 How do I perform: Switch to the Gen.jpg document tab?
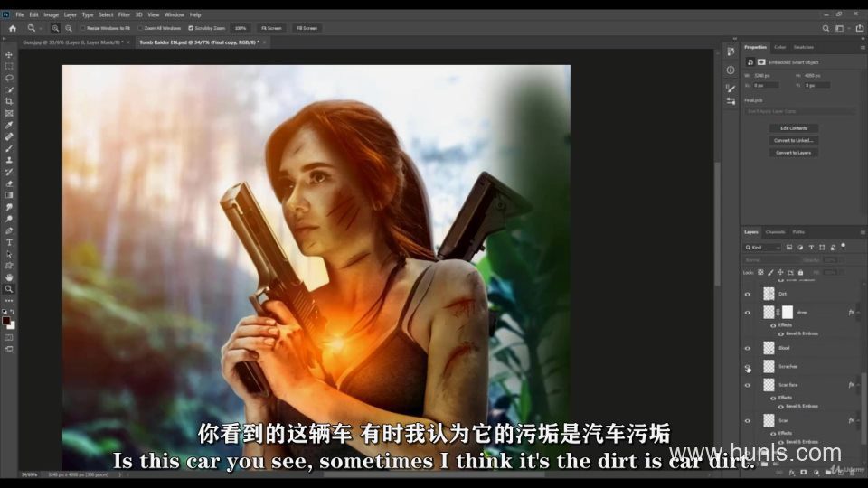coord(72,42)
